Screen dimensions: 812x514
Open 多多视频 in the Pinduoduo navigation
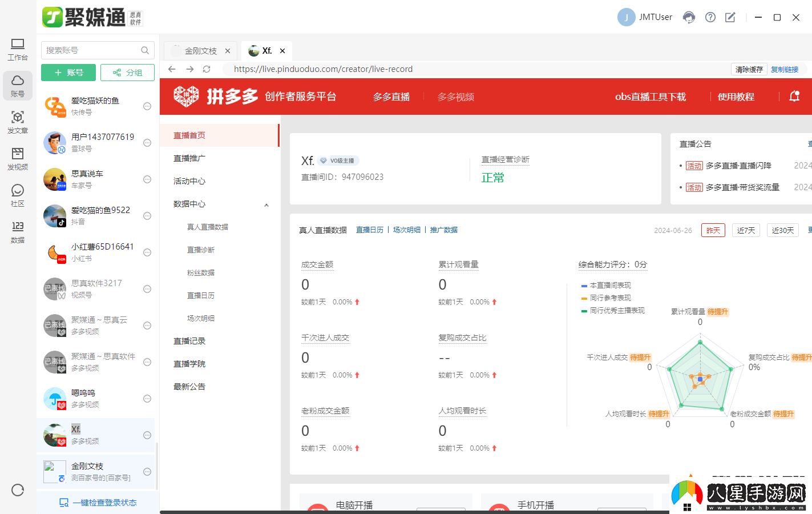pyautogui.click(x=454, y=97)
